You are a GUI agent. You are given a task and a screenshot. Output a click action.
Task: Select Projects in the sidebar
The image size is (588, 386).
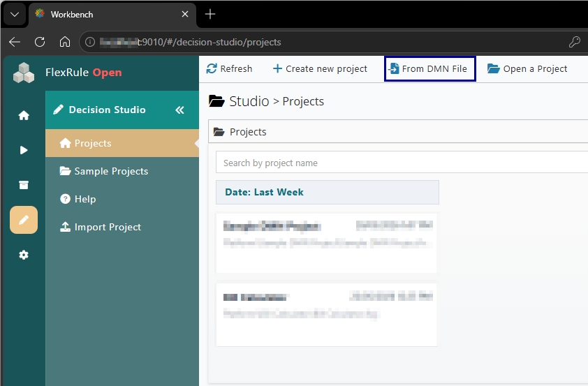point(122,143)
